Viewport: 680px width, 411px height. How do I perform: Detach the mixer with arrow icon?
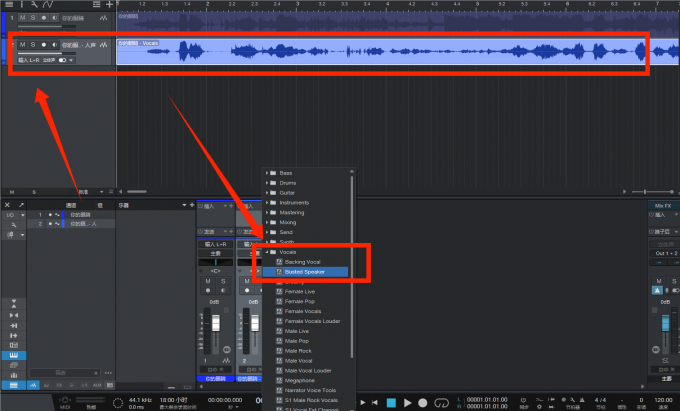(x=21, y=205)
